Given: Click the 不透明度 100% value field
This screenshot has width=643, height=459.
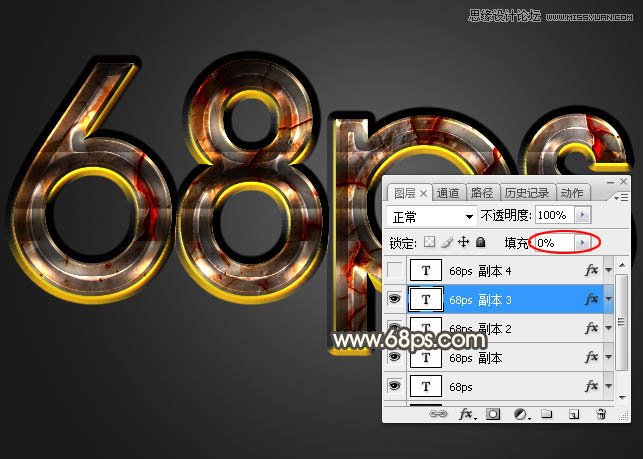Looking at the screenshot, I should click(556, 215).
